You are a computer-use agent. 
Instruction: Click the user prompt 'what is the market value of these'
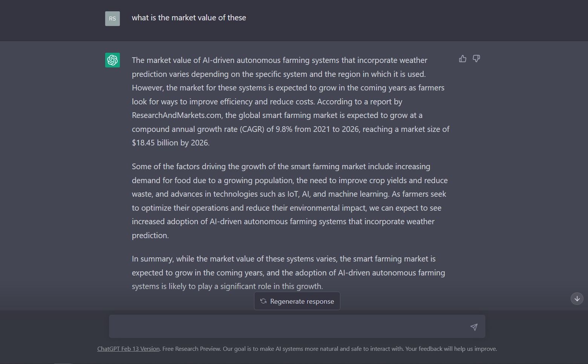[x=189, y=18]
